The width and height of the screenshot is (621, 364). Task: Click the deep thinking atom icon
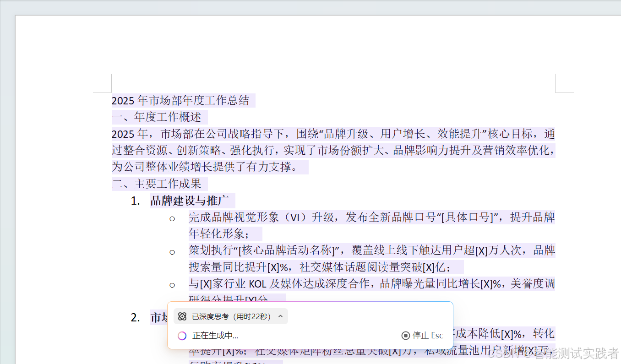(x=182, y=316)
